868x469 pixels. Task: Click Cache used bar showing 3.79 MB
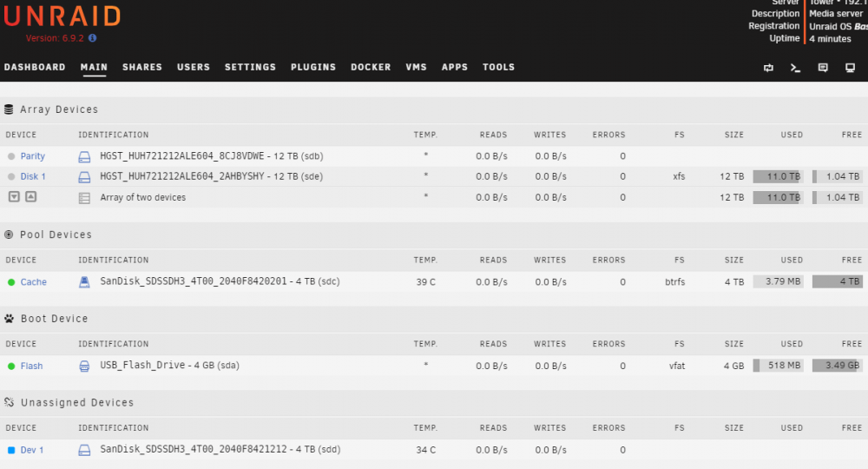(778, 282)
